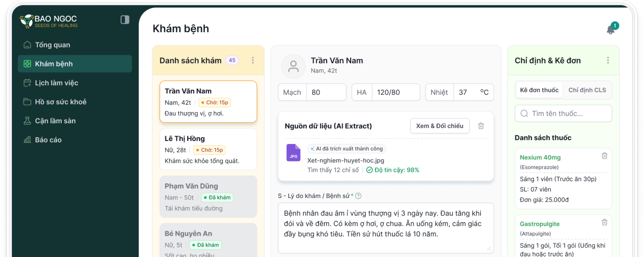Click the Xem & Đối chiếu button
644x257 pixels.
coord(440,126)
